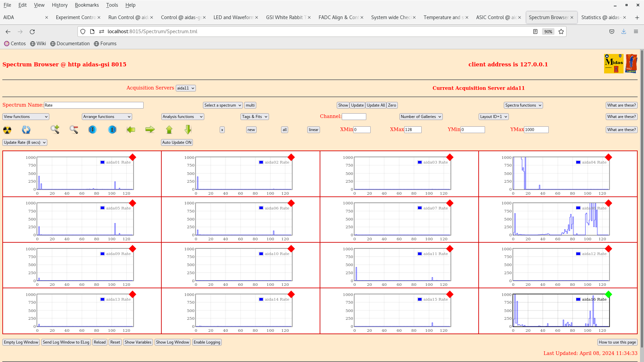644x362 pixels.
Task: Click the right green arrow navigation icon
Action: (150, 129)
